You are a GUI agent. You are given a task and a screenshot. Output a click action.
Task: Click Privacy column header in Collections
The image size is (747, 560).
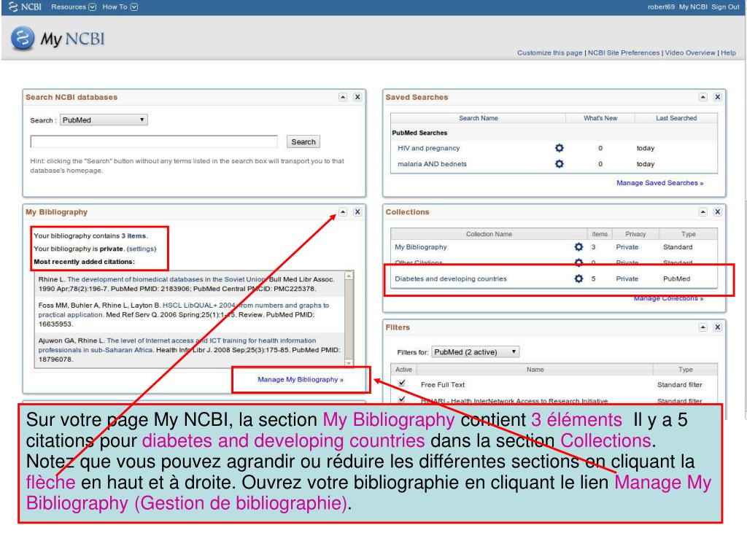[x=635, y=234]
